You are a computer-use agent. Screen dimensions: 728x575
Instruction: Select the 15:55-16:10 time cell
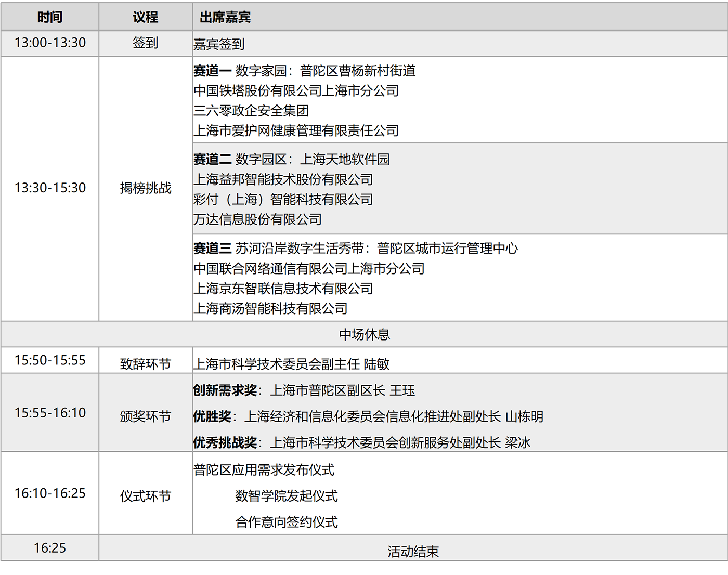coord(50,413)
